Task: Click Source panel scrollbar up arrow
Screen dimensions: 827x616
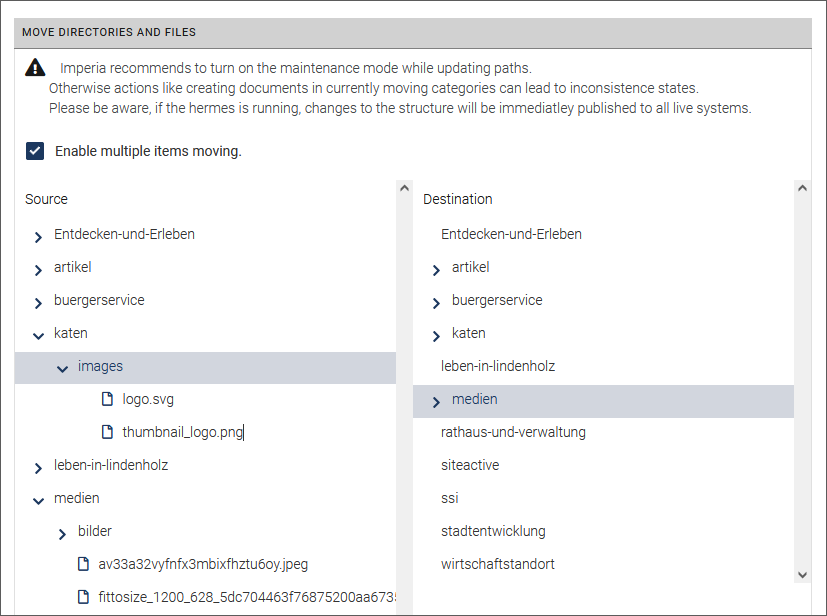Action: [404, 187]
